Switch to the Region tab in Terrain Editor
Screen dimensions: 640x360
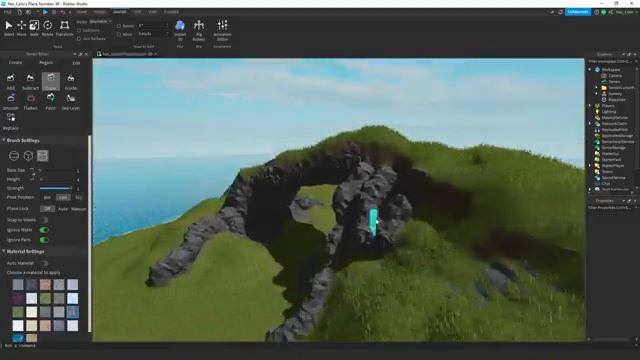[46, 63]
